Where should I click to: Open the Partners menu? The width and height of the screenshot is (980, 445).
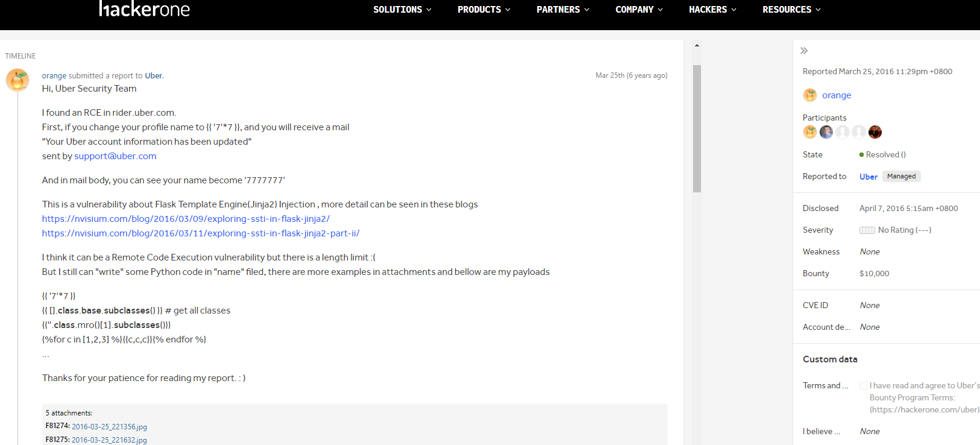click(562, 10)
